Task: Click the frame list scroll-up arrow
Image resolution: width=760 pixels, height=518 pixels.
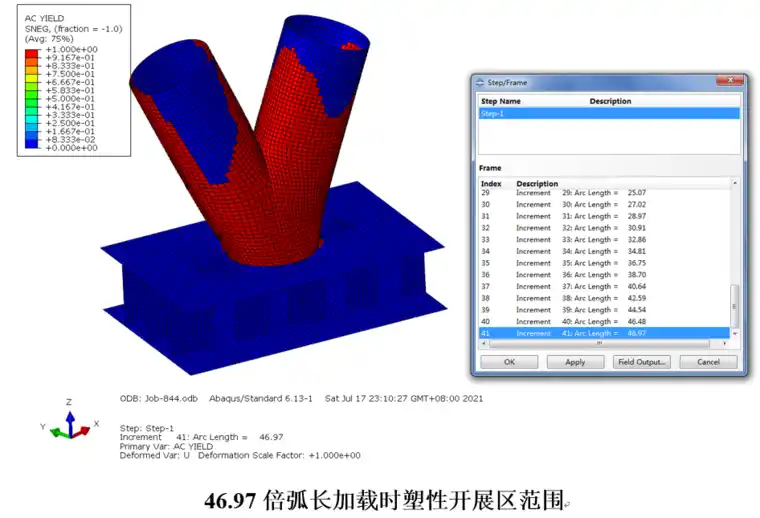Action: pos(735,183)
